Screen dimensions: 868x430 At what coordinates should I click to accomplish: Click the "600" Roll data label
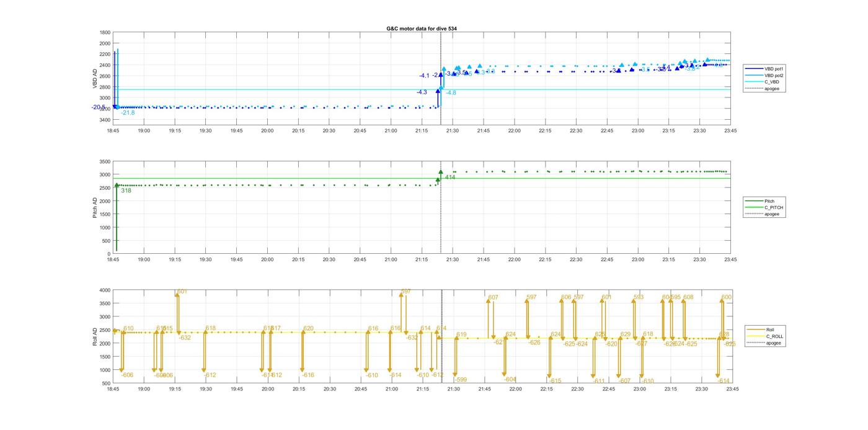tap(727, 297)
